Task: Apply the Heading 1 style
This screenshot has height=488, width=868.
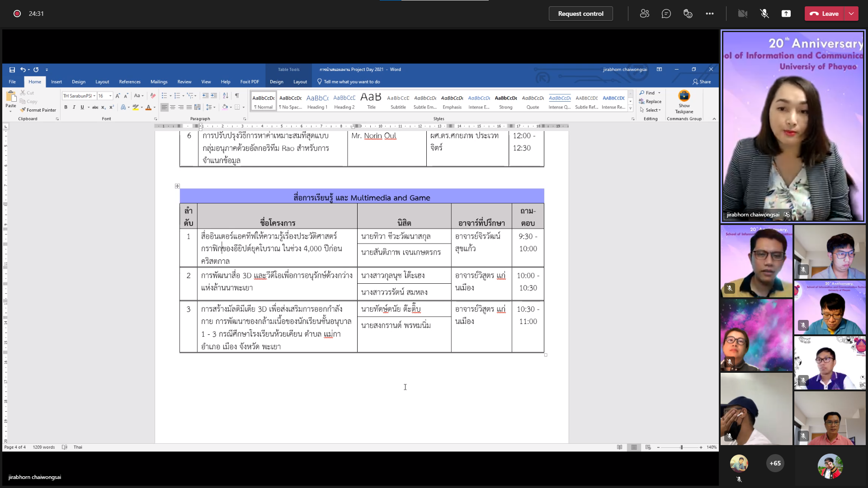Action: [x=317, y=101]
